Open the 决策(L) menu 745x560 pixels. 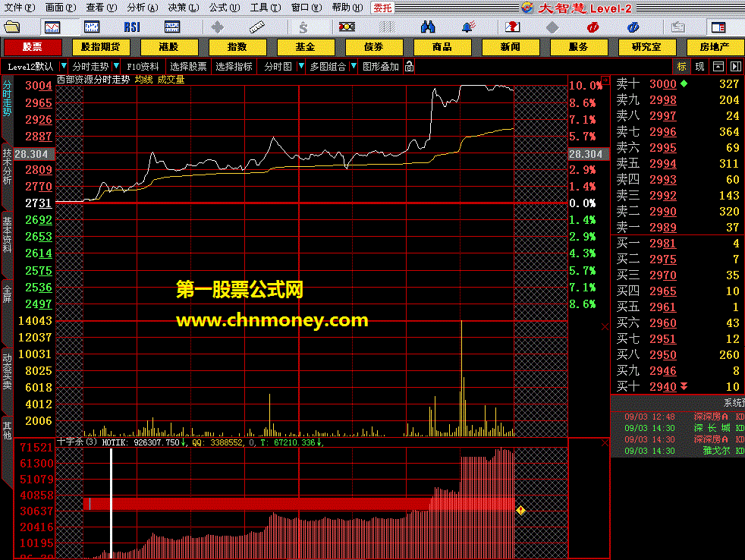(x=184, y=8)
